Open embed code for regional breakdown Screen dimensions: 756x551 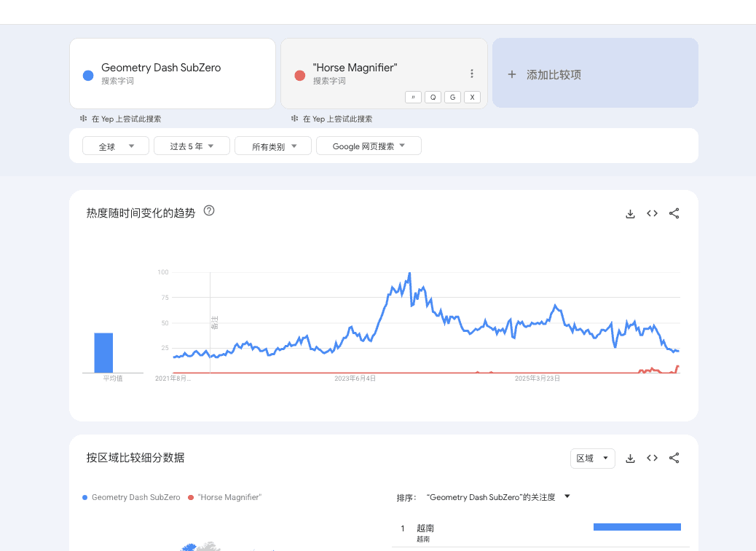point(652,458)
